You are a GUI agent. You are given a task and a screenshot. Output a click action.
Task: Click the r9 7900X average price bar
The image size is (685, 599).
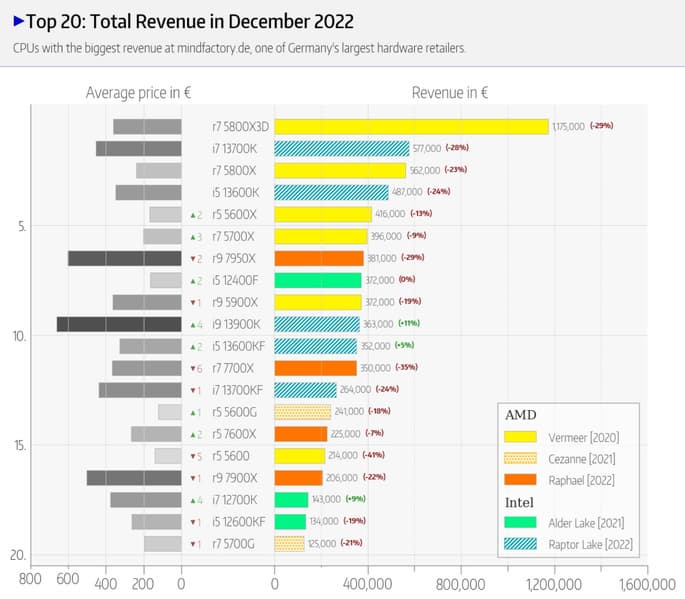[x=134, y=478]
